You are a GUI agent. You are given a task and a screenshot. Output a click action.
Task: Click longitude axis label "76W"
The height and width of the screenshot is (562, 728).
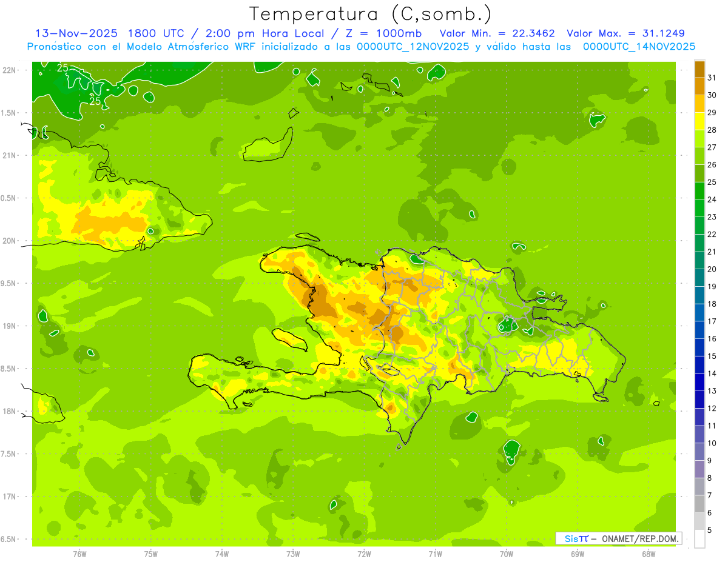point(79,554)
